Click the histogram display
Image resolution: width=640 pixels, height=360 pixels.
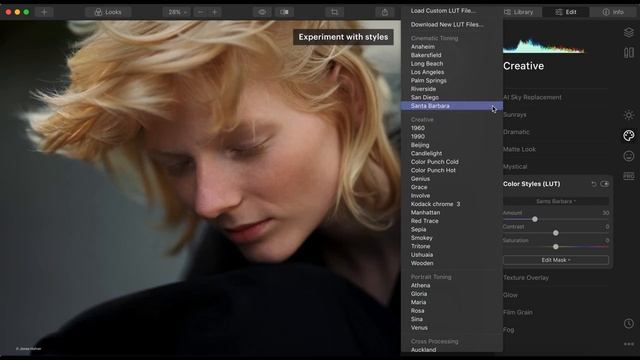pyautogui.click(x=544, y=46)
